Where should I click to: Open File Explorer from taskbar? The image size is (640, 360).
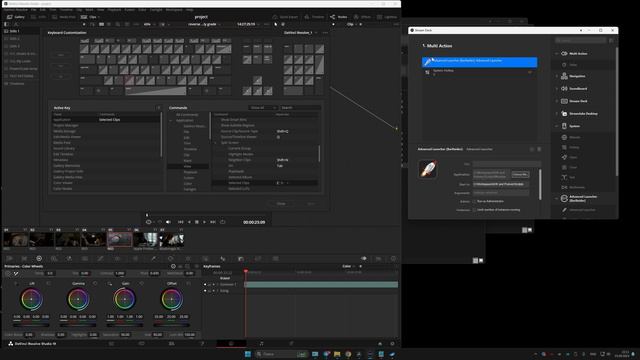(x=337, y=354)
